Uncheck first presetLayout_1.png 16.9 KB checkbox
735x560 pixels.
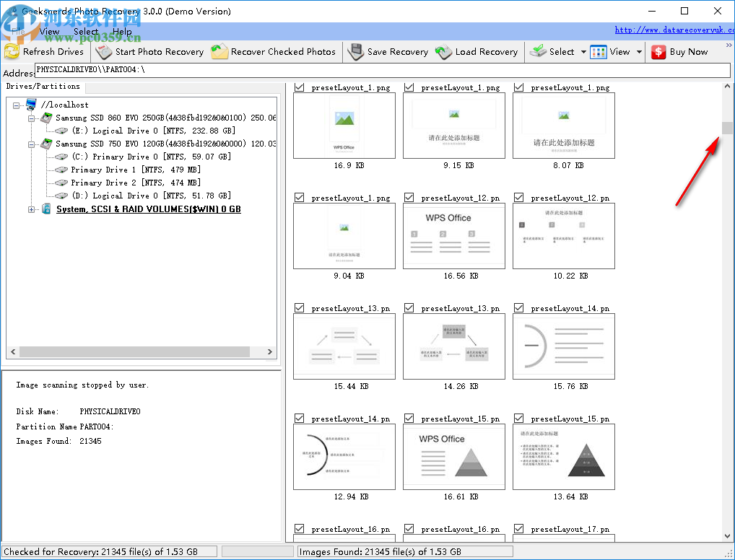[299, 87]
